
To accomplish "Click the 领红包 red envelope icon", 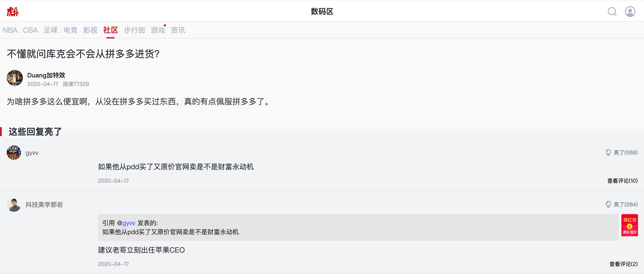I will [x=629, y=225].
